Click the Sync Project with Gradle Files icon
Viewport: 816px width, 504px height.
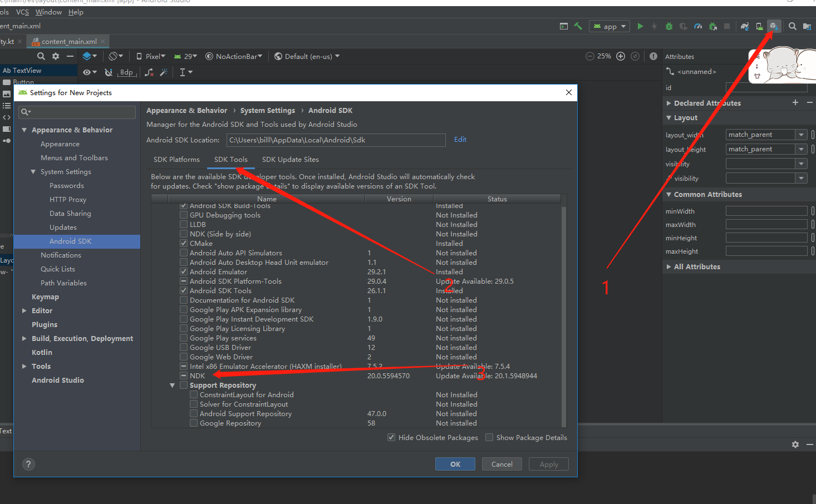point(745,26)
